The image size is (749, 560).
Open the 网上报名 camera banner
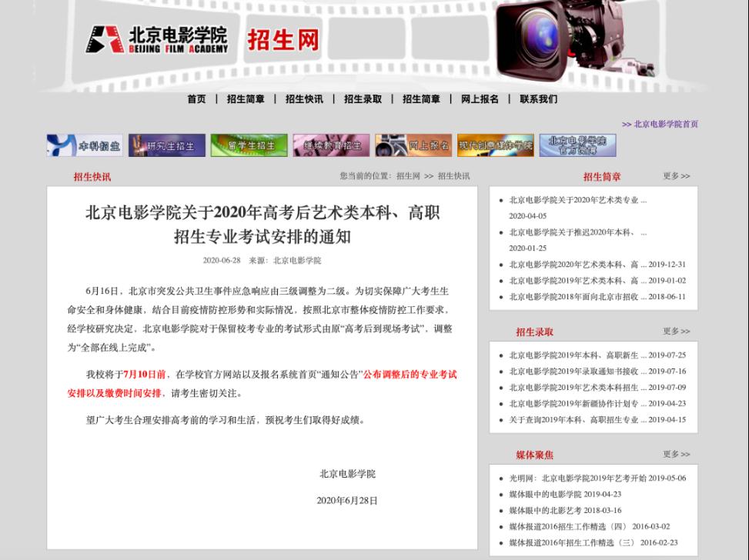413,145
